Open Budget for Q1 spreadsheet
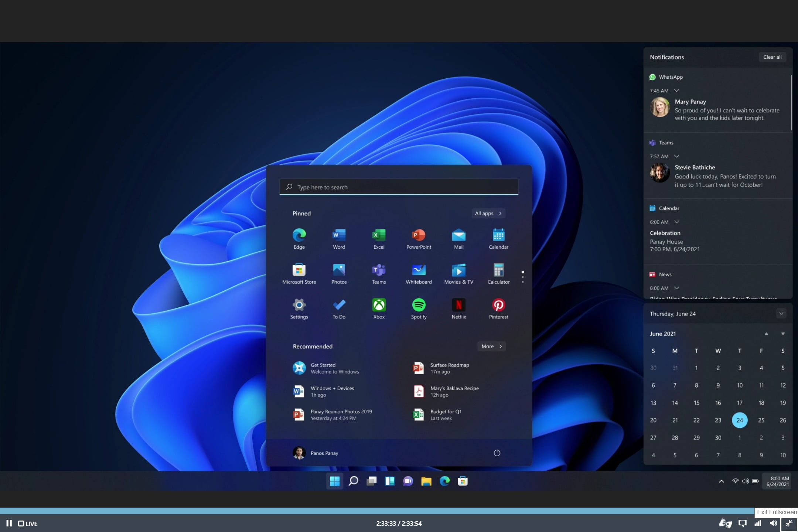This screenshot has width=798, height=532. (x=437, y=415)
